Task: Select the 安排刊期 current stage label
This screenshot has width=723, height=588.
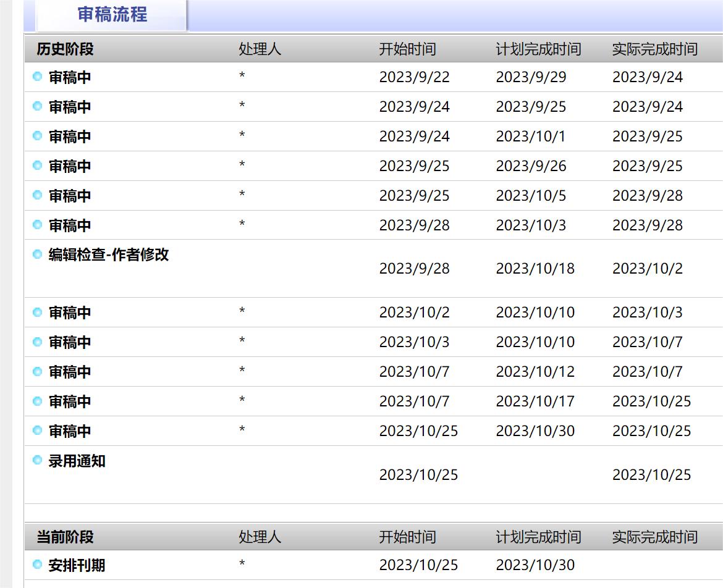Action: (77, 565)
